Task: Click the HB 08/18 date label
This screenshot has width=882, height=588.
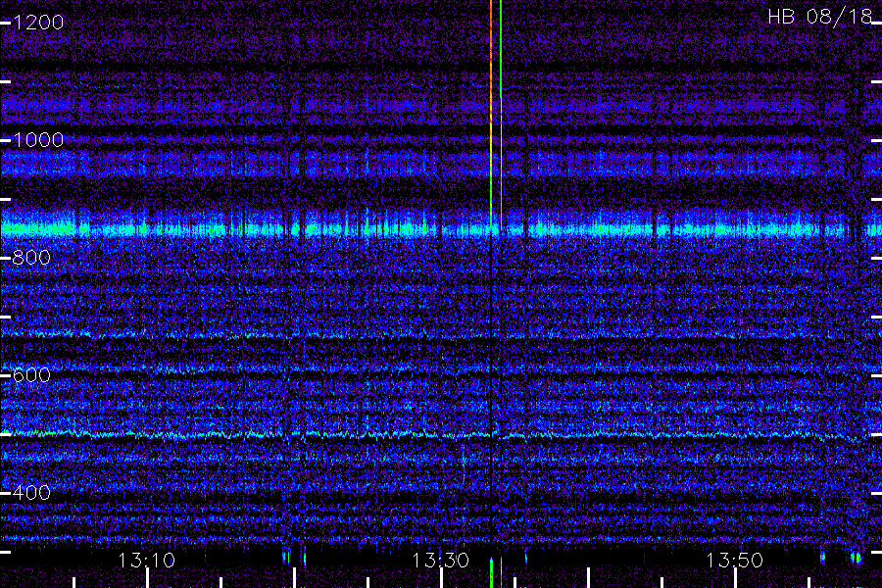Action: click(819, 17)
